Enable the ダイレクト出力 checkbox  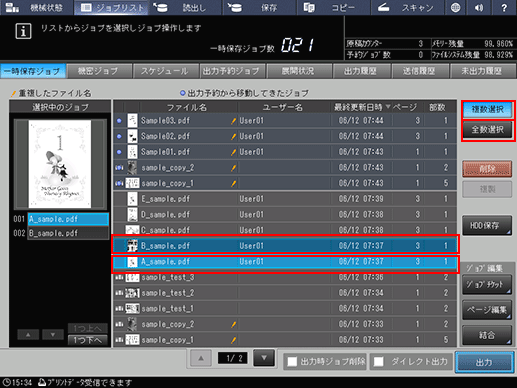tap(379, 362)
